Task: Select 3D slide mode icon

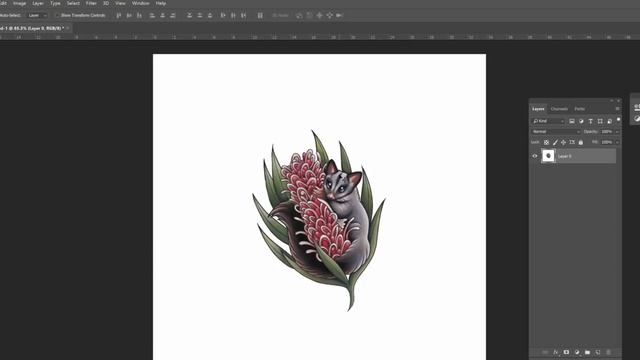Action: (x=329, y=16)
